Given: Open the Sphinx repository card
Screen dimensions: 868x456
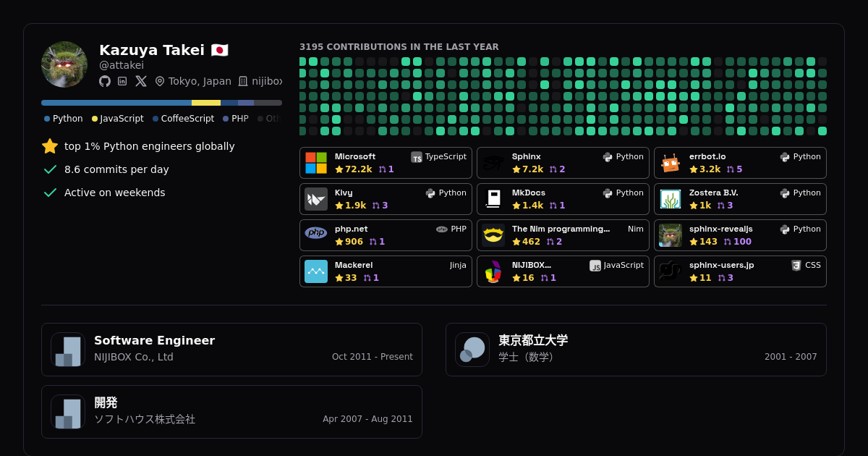Looking at the screenshot, I should point(563,163).
